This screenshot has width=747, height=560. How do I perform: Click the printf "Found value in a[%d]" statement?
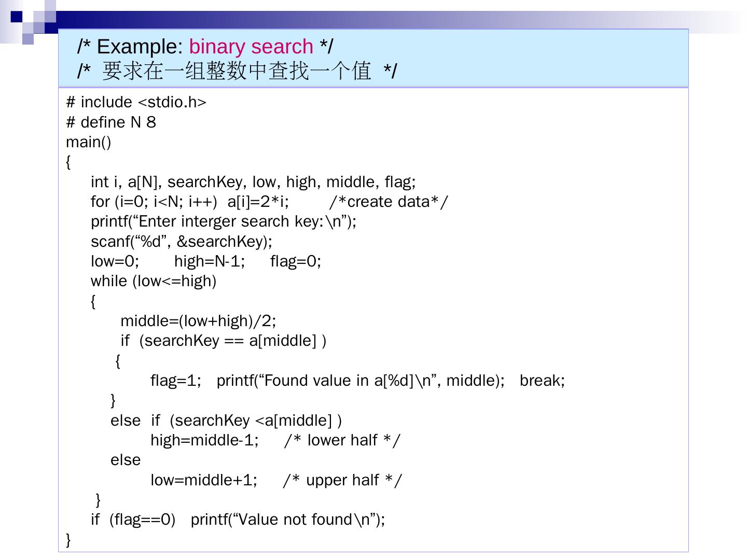(x=361, y=381)
